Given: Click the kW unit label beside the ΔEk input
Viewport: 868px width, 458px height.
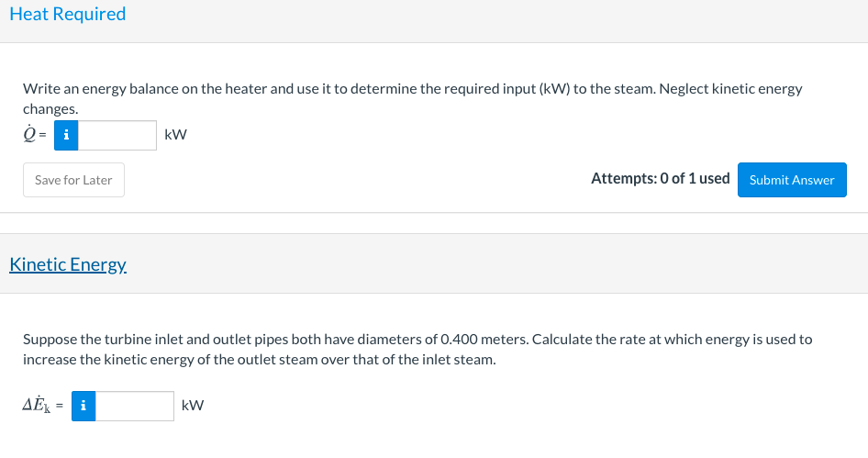Looking at the screenshot, I should (x=193, y=406).
